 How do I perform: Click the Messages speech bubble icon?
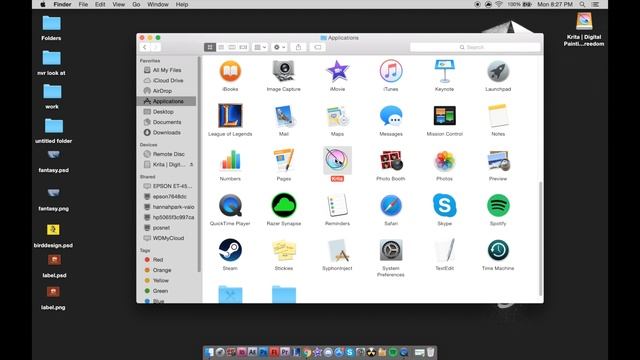[x=391, y=116]
